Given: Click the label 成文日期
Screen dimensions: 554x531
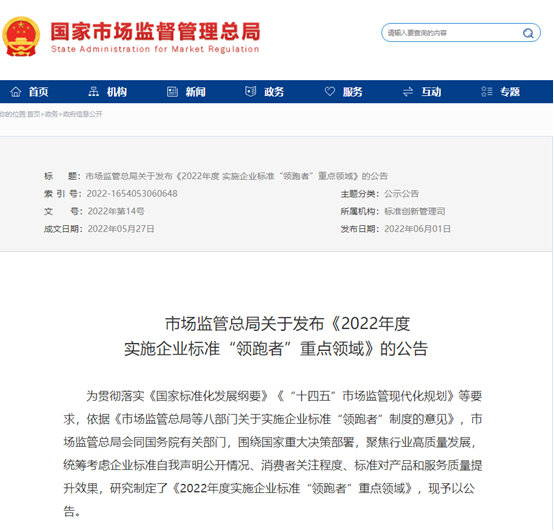Looking at the screenshot, I should [63, 229].
